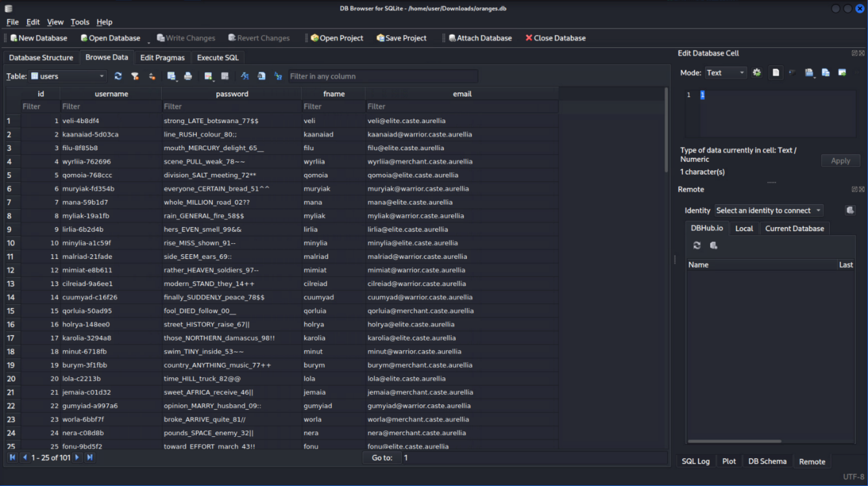
Task: Go to the first page of records
Action: 12,458
